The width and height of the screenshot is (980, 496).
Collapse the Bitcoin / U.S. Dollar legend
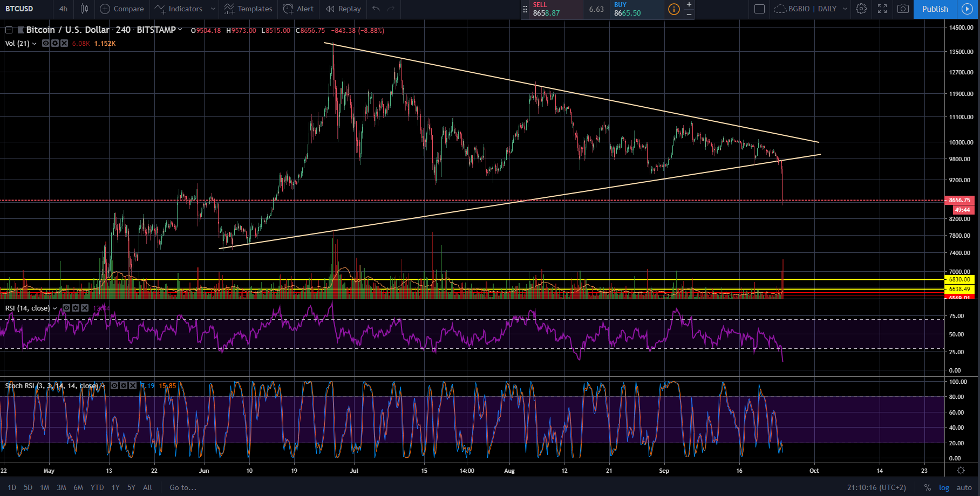9,30
